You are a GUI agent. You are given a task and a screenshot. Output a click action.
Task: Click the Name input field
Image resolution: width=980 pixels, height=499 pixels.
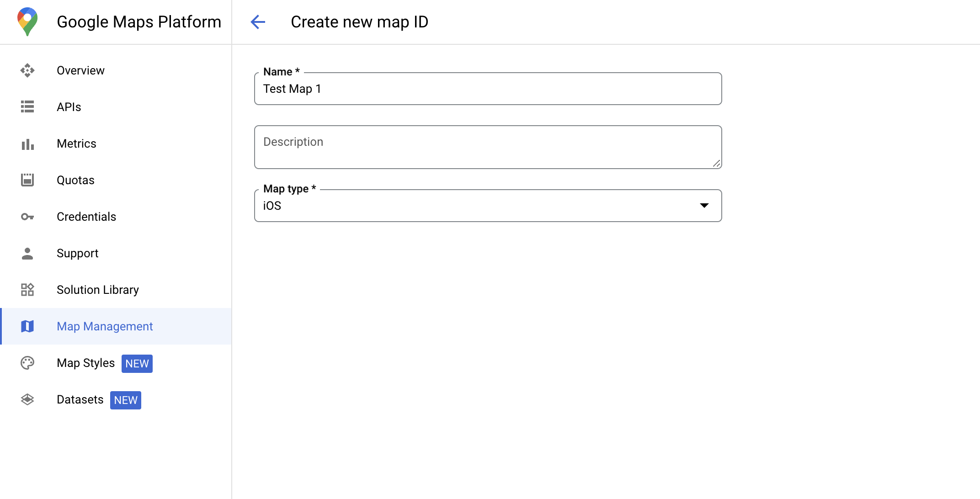coord(489,89)
